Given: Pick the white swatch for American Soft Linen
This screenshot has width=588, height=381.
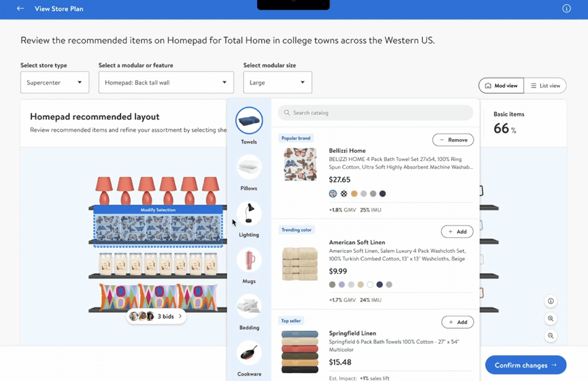Looking at the screenshot, I should pyautogui.click(x=370, y=285).
